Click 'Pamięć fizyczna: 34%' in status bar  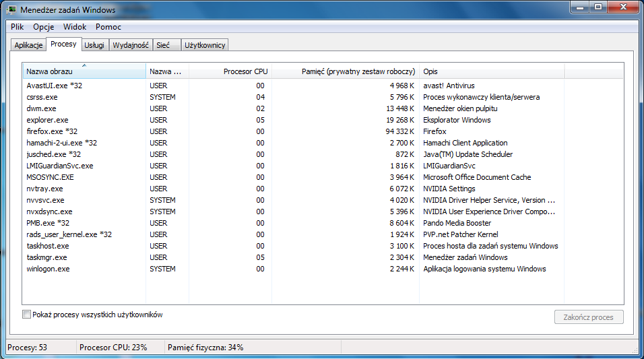click(x=205, y=348)
